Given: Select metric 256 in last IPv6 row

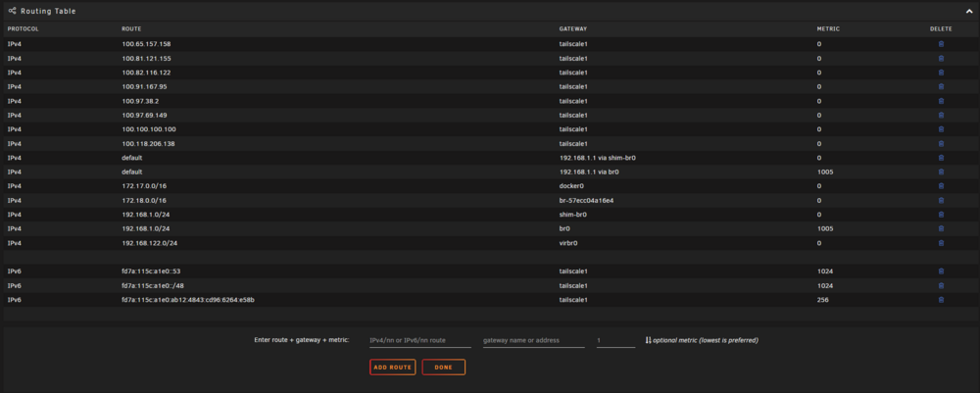Looking at the screenshot, I should tap(822, 300).
